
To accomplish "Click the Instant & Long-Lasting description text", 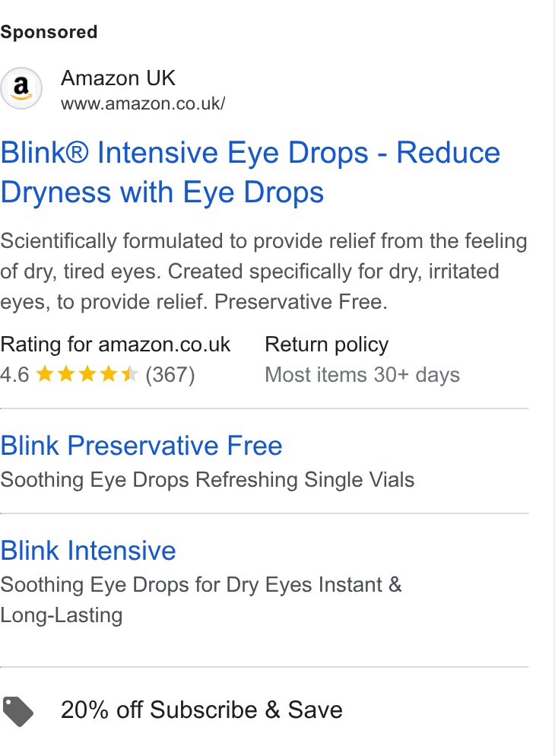I will 201,600.
